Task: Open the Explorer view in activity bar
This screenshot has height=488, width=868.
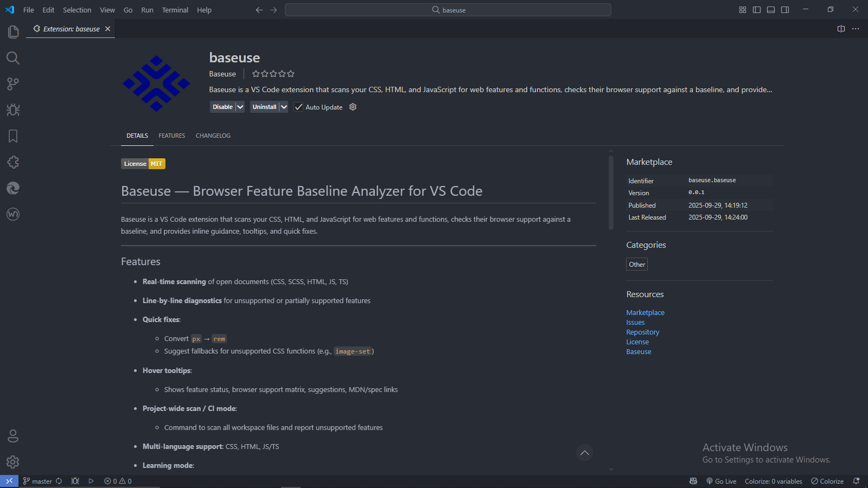Action: 13,32
